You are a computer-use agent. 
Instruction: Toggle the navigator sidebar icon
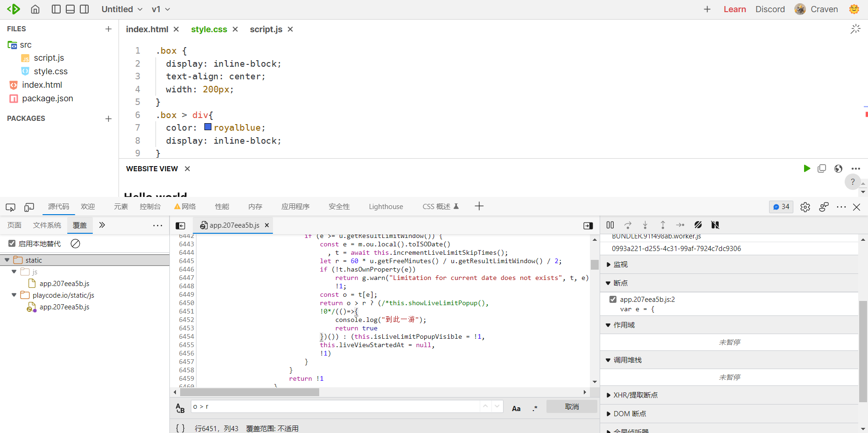180,225
